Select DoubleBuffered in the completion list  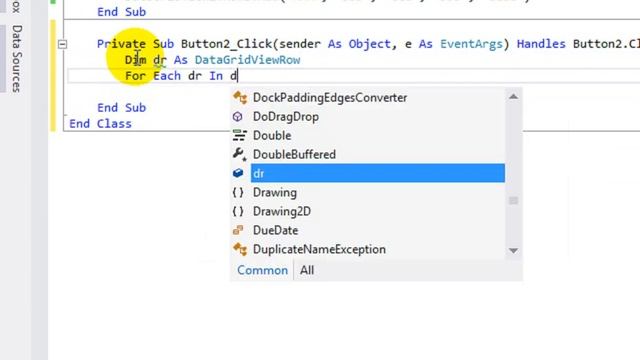click(x=294, y=154)
